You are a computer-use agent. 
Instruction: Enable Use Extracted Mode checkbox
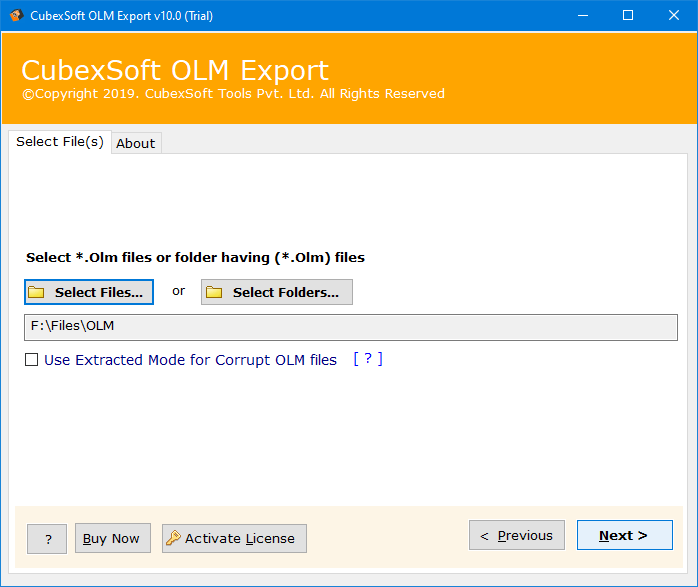(x=32, y=360)
